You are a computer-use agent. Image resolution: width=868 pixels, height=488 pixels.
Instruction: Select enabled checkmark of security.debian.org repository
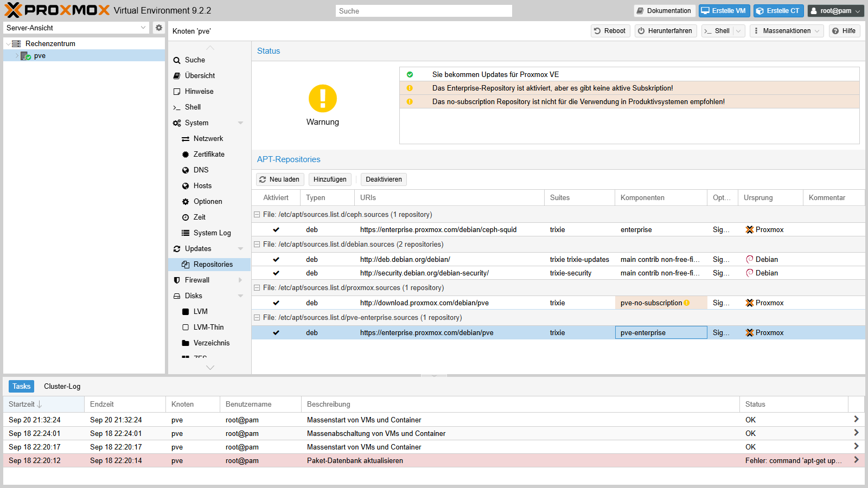(x=276, y=273)
